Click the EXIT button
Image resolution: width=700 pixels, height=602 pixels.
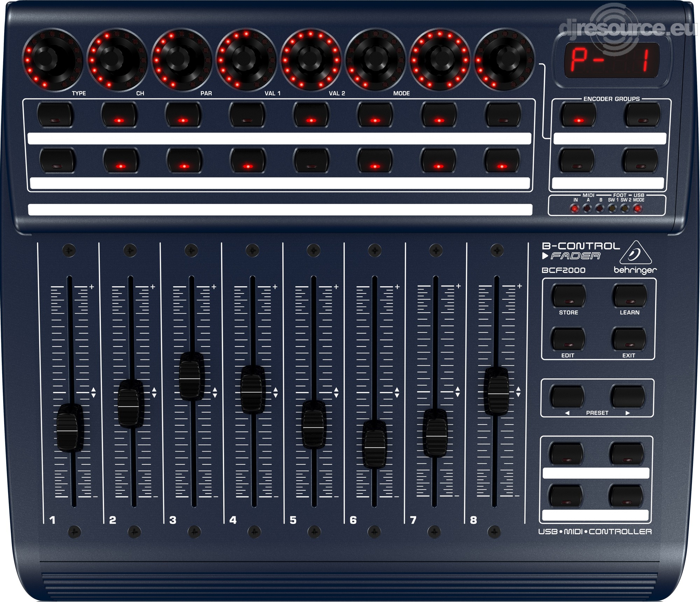[629, 339]
